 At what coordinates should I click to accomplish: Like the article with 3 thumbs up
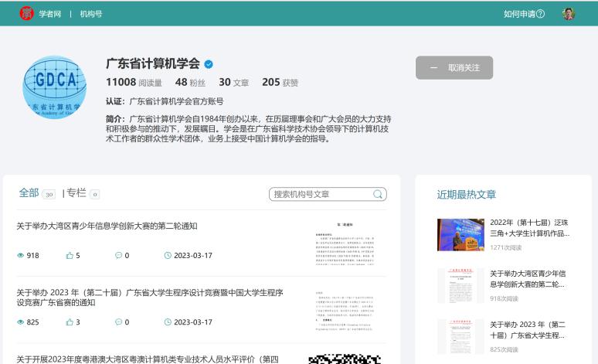(70, 322)
